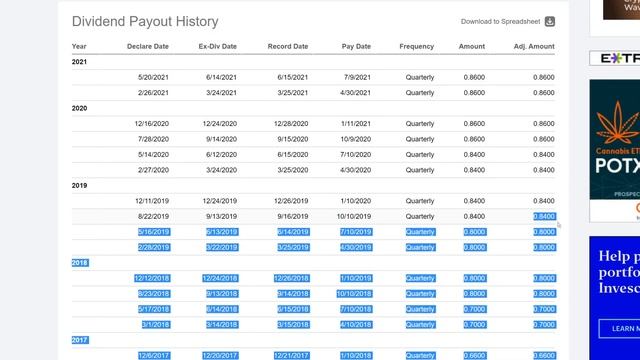The image size is (640, 360).
Task: Click the Adj. Amount column header
Action: coord(534,46)
